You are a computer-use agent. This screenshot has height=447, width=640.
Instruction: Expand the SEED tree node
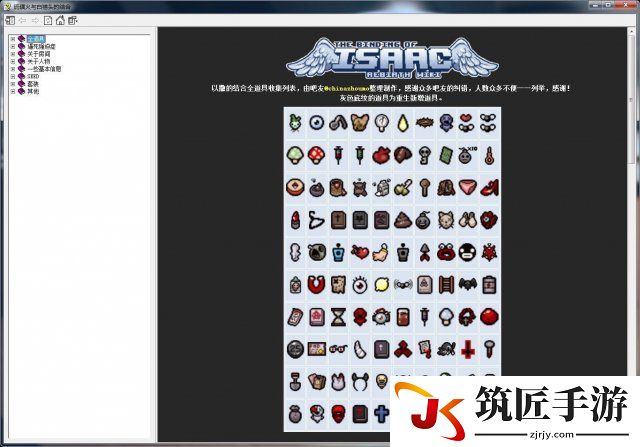tap(13, 76)
